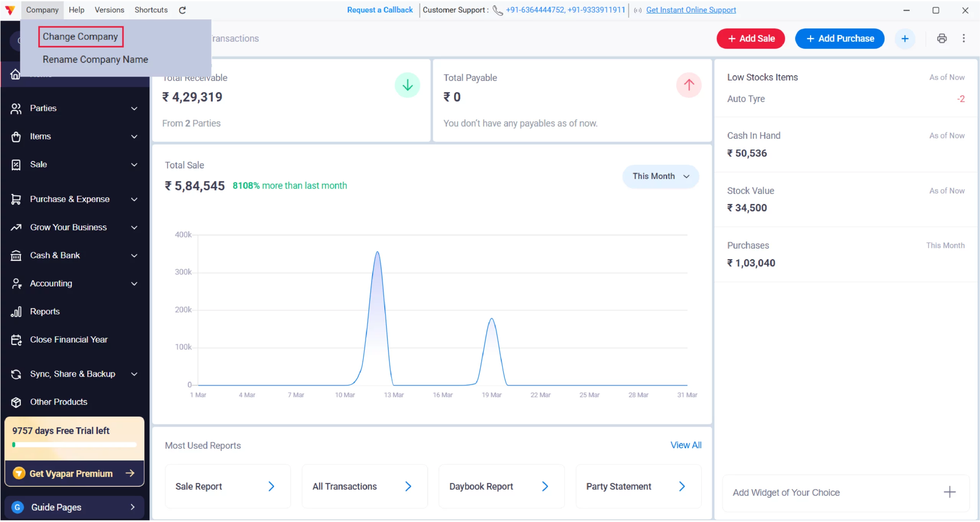Open the three-dot more options menu

964,38
